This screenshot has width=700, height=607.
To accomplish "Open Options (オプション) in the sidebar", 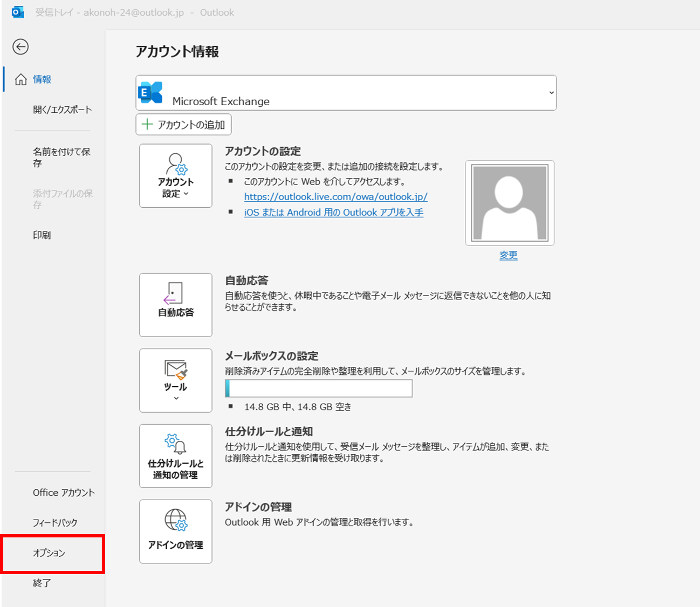I will point(49,553).
